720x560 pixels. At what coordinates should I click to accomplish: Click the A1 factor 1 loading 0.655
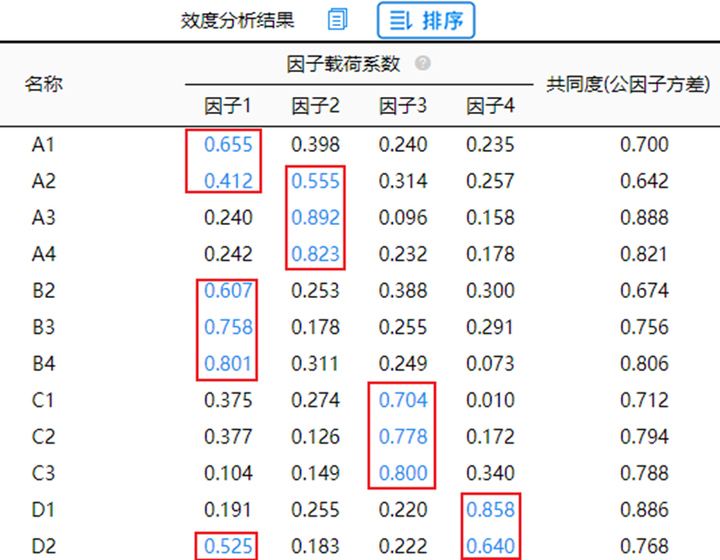(228, 145)
